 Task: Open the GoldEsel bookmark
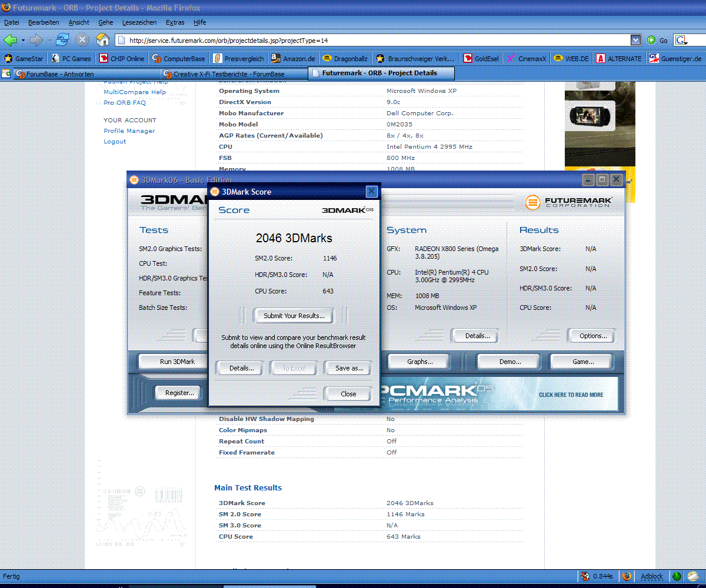[481, 59]
